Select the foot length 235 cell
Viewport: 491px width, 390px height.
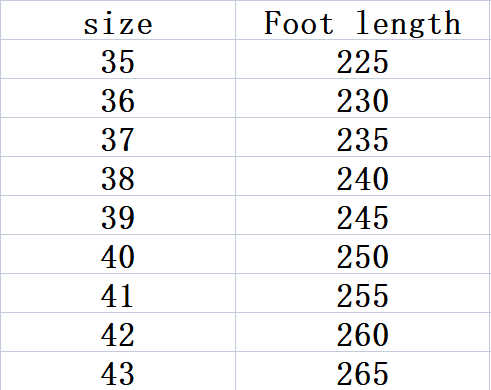363,137
